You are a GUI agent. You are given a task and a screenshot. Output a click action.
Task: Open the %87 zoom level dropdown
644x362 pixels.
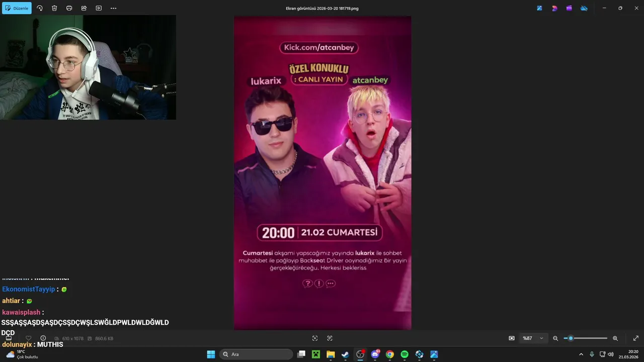[x=533, y=338]
